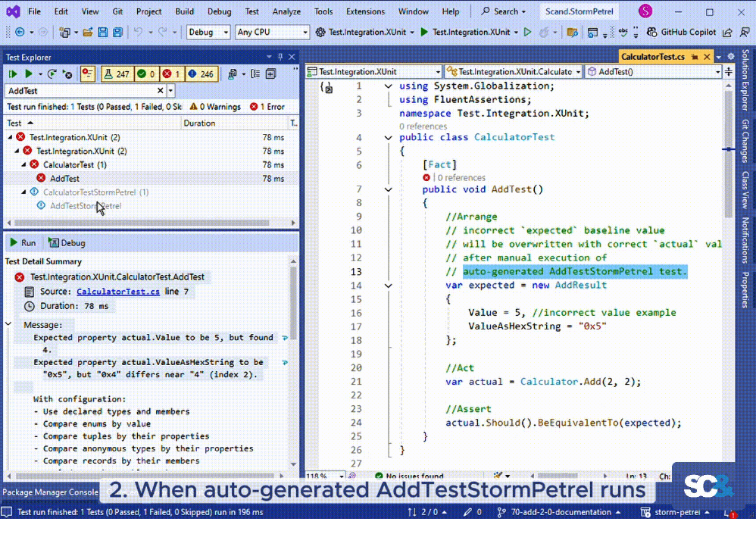Open the Debug configuration dropdown
Viewport: 756px width, 534px height.
click(x=208, y=33)
